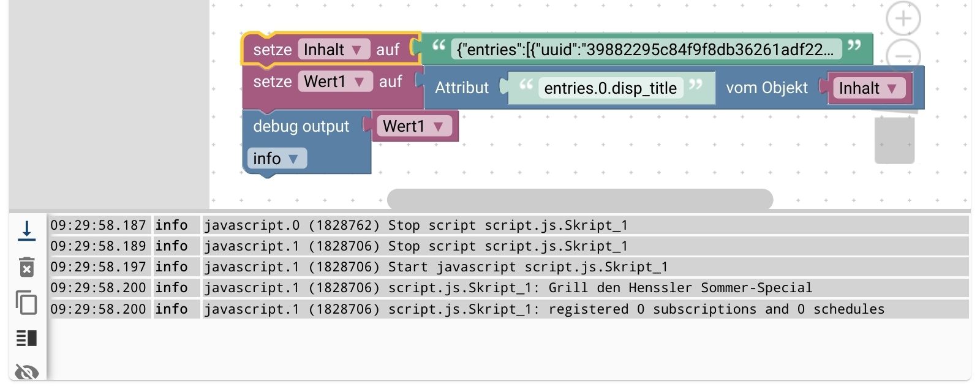
Task: Zoom out with the minus circle
Action: [x=903, y=54]
